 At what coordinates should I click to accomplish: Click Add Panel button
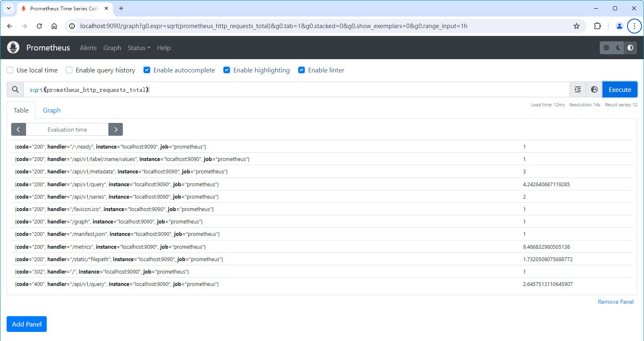(26, 324)
